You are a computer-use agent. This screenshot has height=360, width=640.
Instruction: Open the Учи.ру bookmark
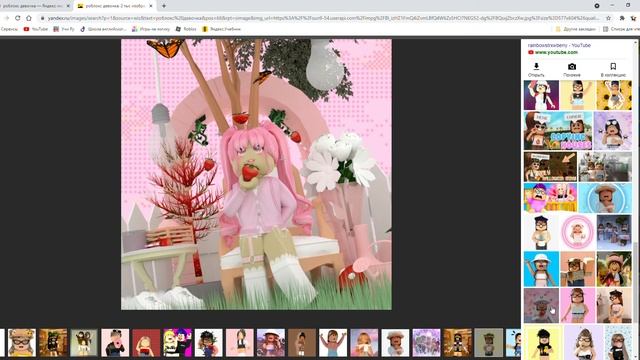click(64, 29)
